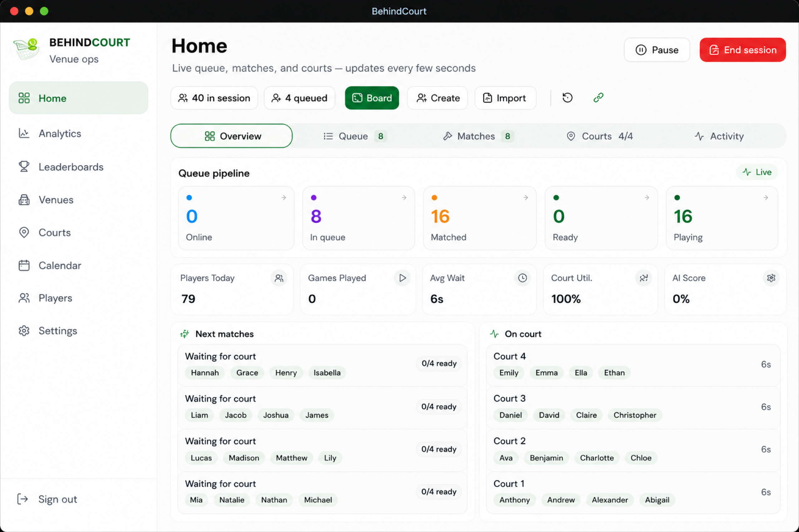Click the 4 queued chip
Image resolution: width=799 pixels, height=532 pixels.
tap(300, 98)
